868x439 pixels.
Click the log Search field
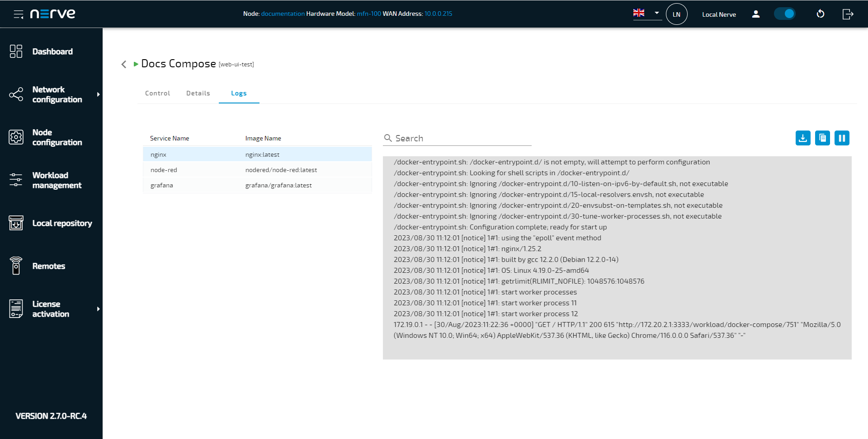pyautogui.click(x=461, y=138)
